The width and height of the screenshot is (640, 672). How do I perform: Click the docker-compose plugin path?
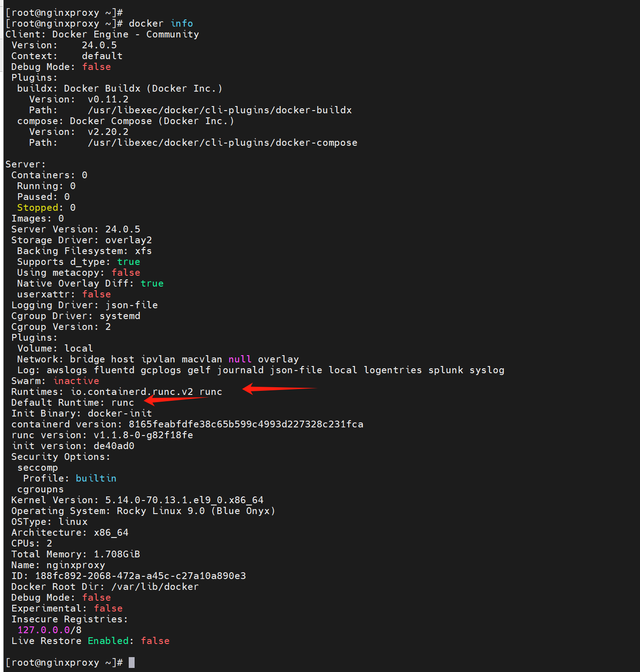pos(222,143)
